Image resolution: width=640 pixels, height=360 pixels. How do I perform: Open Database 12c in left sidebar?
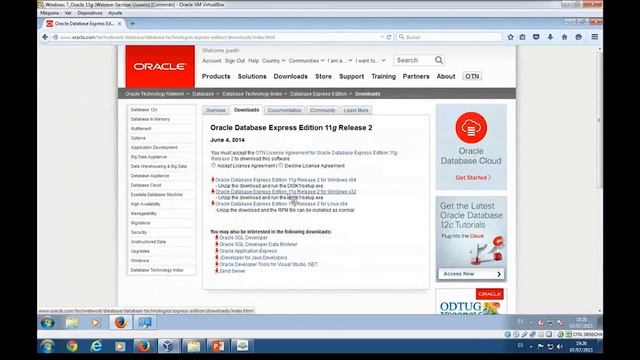144,110
